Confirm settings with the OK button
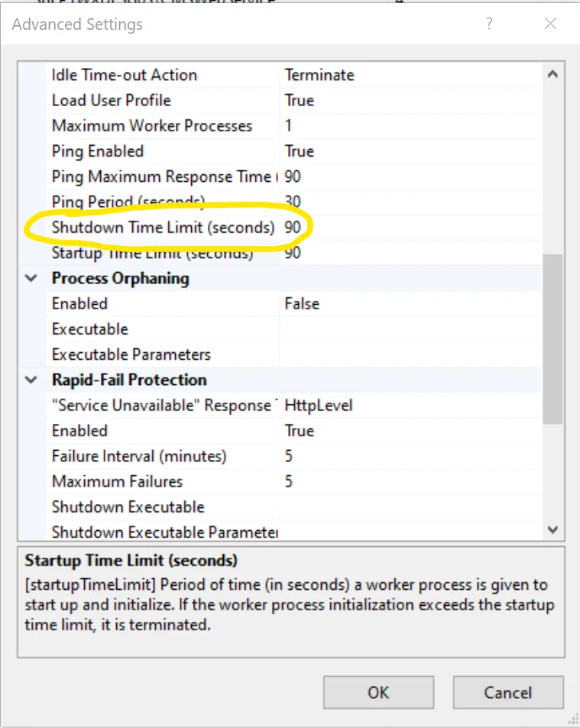580x728 pixels. click(x=378, y=692)
